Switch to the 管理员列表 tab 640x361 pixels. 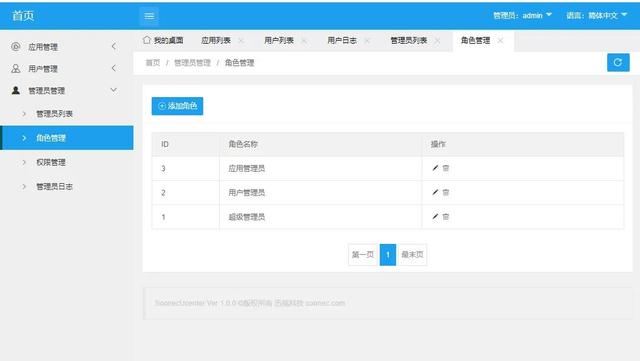click(409, 40)
